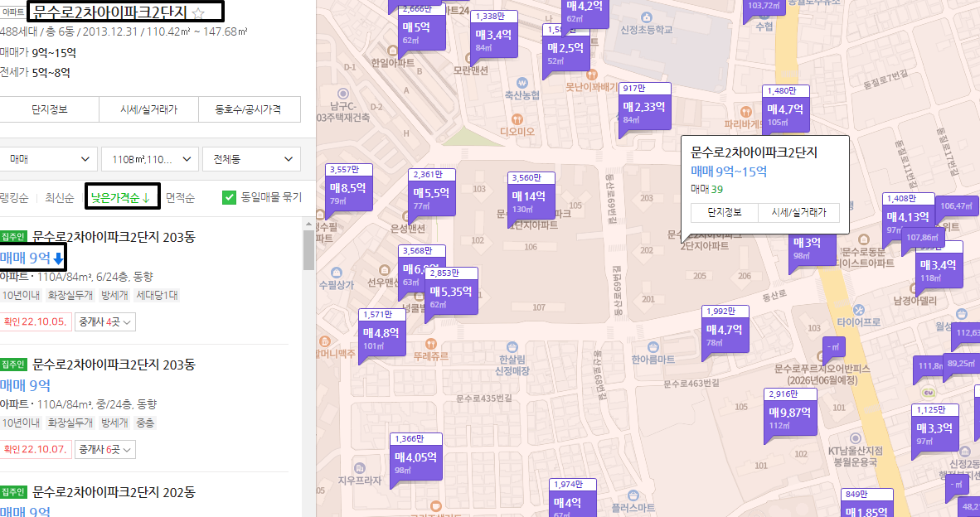The image size is (980, 517).
Task: Click 단지정보 button in map popup
Action: tap(725, 212)
